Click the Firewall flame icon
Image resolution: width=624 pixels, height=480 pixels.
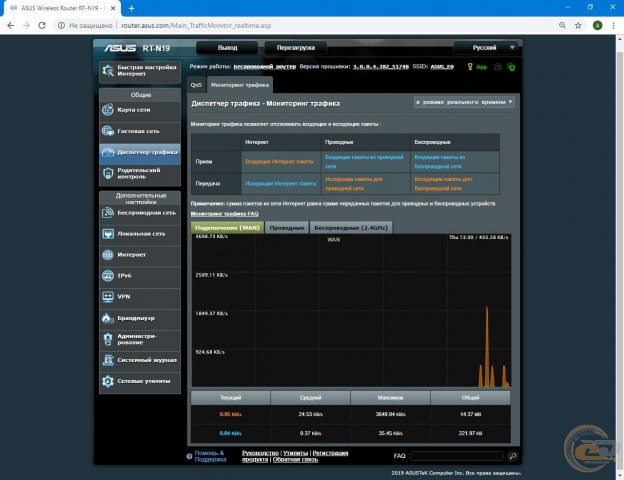click(x=108, y=318)
